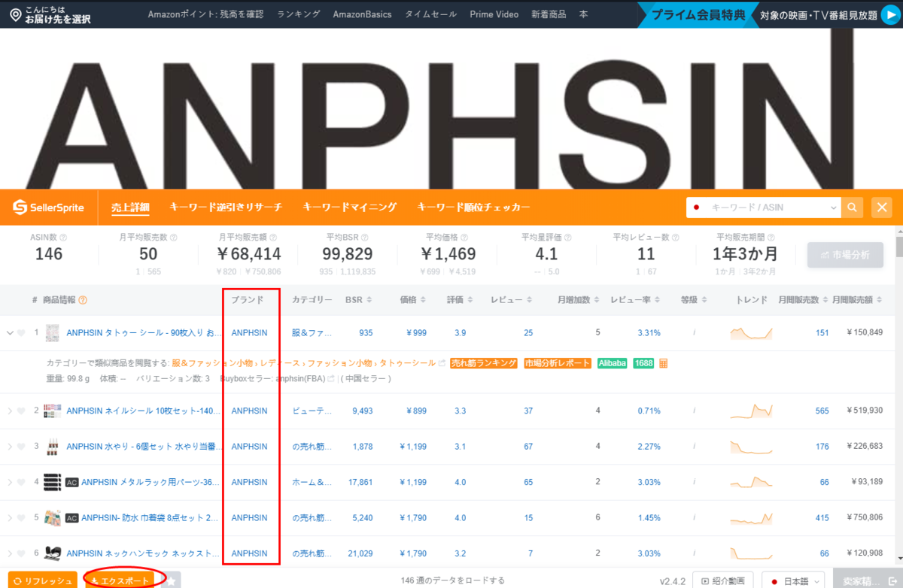
Task: Click the delivery location pin icon
Action: point(15,14)
